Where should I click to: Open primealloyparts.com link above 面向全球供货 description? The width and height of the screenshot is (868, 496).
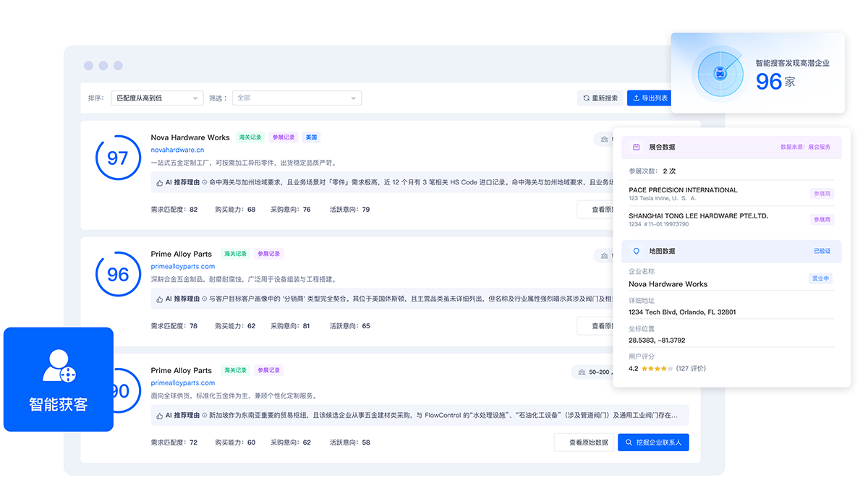point(183,382)
